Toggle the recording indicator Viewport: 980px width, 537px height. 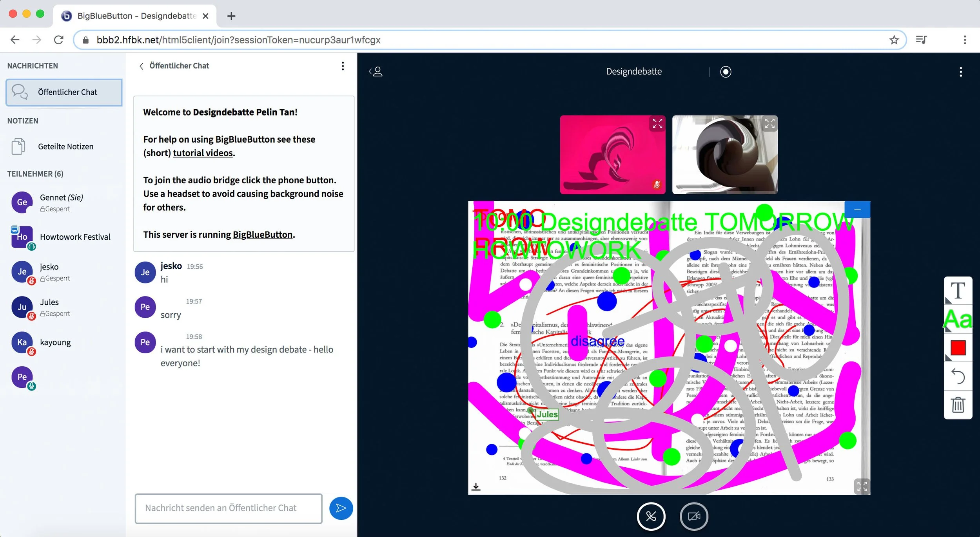point(725,72)
